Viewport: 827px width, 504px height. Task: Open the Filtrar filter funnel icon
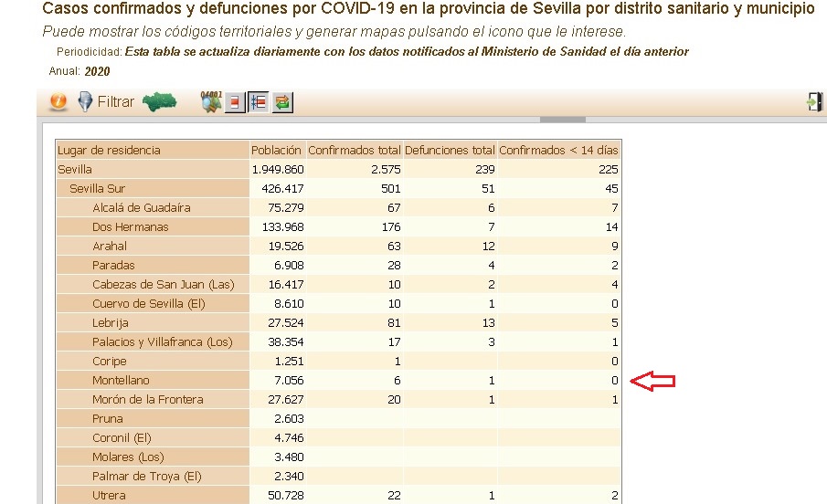coord(85,102)
